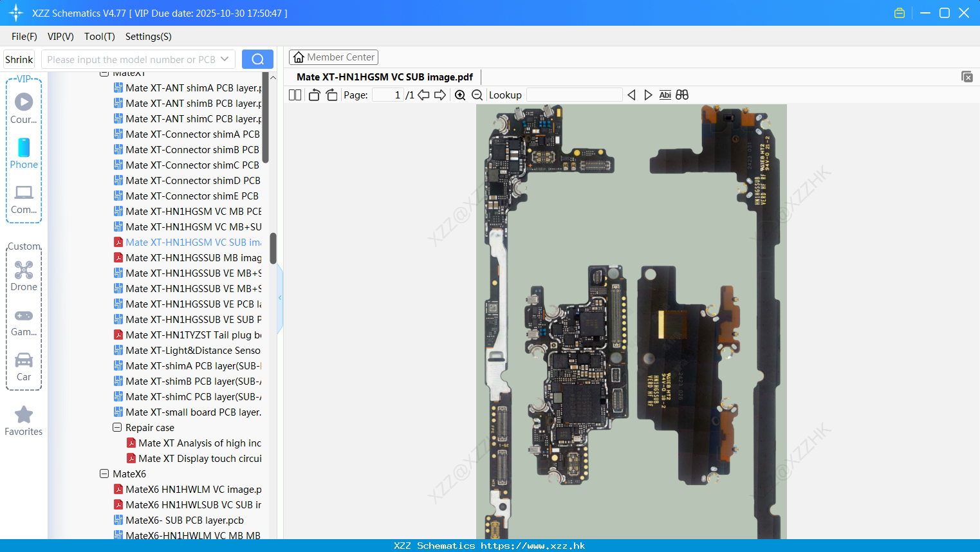Select the Computer category icon
The width and height of the screenshot is (980, 552).
coord(24,199)
